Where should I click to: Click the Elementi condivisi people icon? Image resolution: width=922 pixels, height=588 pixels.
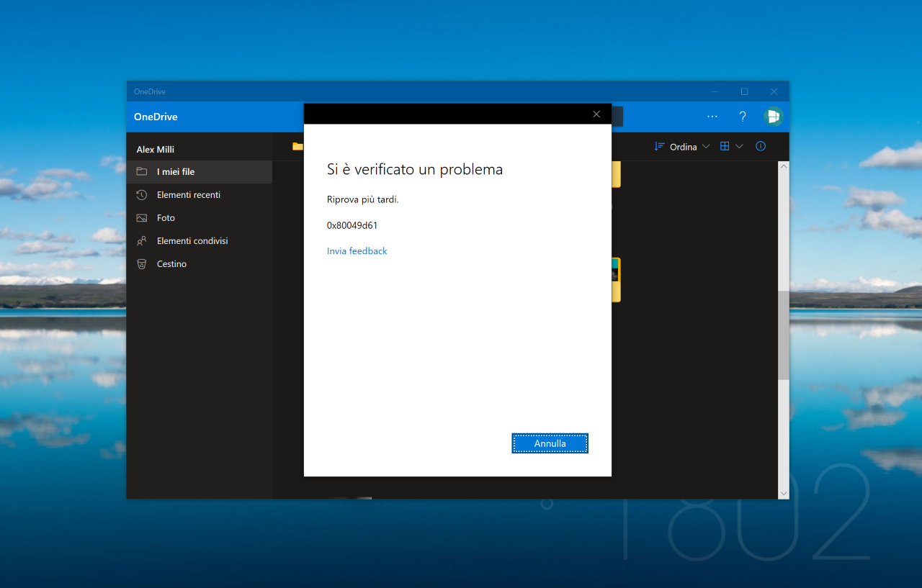coord(142,241)
